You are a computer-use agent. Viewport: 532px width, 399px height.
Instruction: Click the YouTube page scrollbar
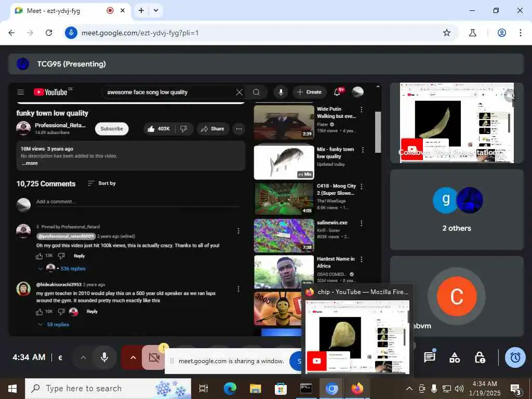[x=378, y=132]
